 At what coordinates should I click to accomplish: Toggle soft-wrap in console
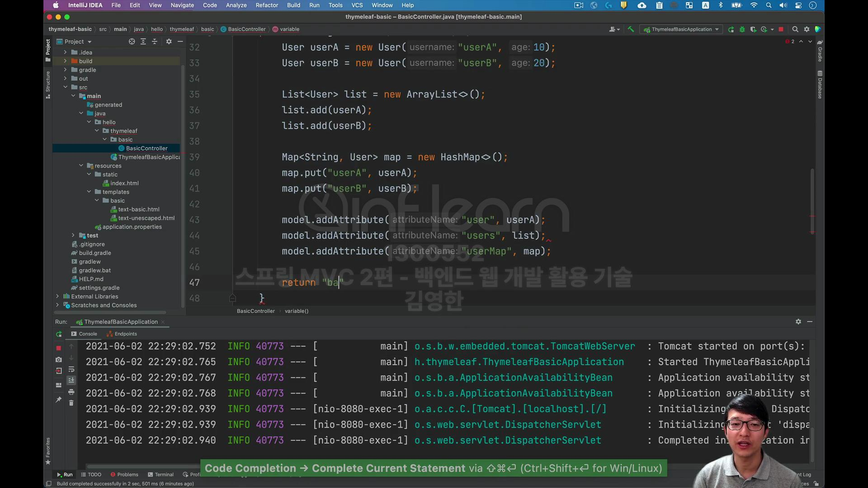(x=71, y=370)
